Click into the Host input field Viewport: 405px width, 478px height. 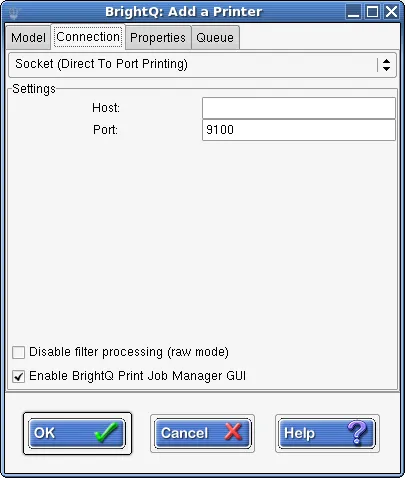pyautogui.click(x=299, y=108)
